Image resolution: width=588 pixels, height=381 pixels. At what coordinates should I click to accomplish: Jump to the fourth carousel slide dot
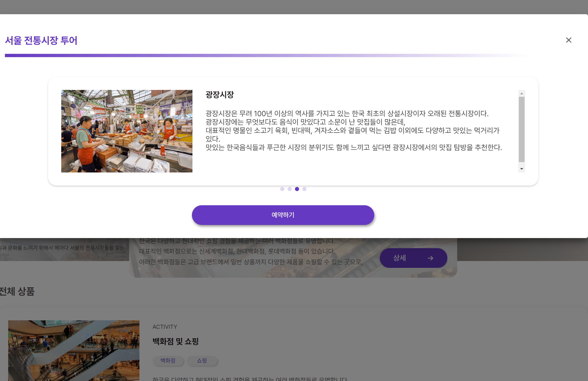(x=304, y=189)
